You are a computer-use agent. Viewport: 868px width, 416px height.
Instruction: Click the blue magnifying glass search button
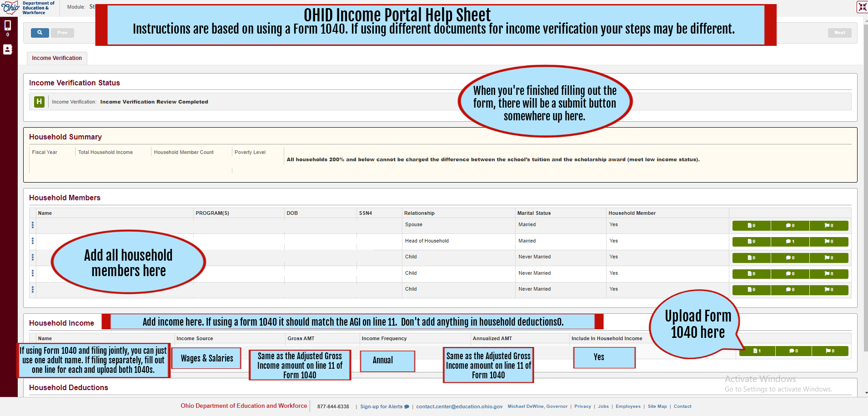[x=40, y=33]
